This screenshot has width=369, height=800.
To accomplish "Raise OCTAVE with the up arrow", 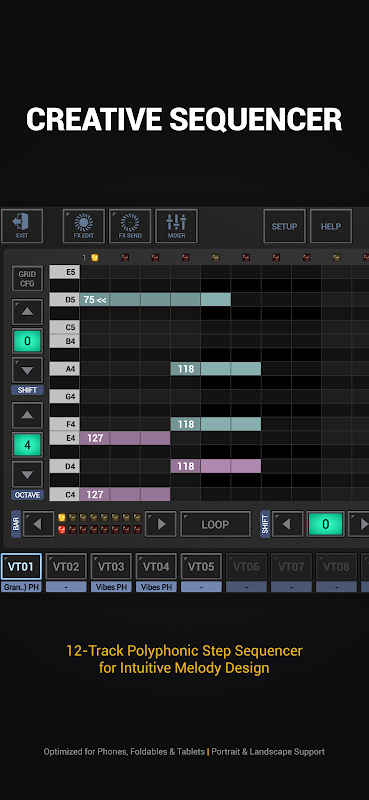I will coord(27,415).
